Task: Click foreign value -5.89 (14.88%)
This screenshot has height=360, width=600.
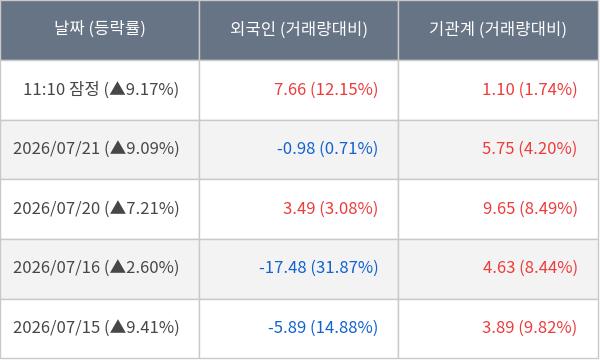Action: (x=323, y=327)
